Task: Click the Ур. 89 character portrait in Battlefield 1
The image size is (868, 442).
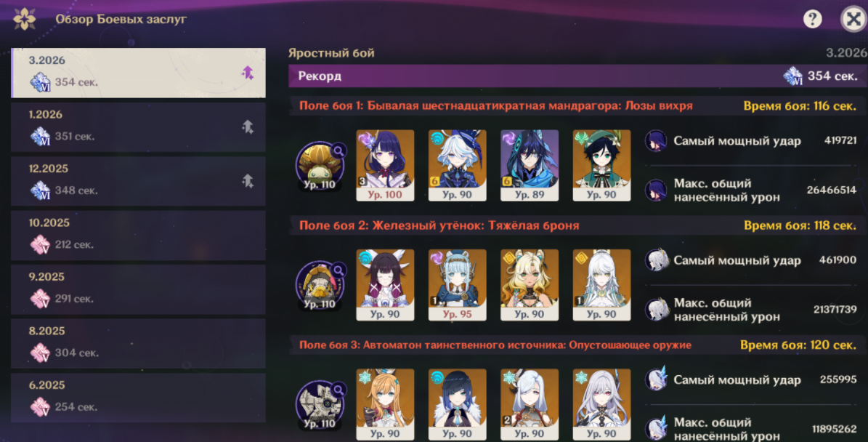Action: point(530,165)
